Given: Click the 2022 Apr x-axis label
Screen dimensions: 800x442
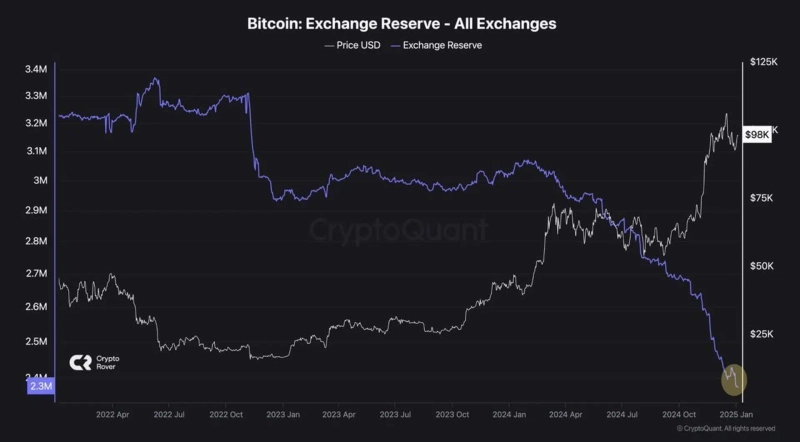Looking at the screenshot, I should coord(111,413).
